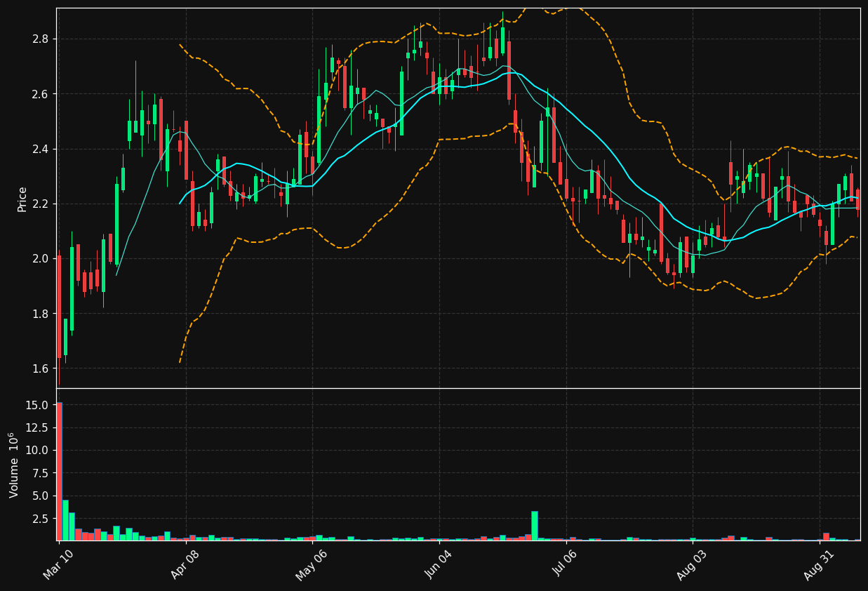Viewport: 868px width, 591px height.
Task: Click the Aug 03 date label
Action: click(693, 565)
